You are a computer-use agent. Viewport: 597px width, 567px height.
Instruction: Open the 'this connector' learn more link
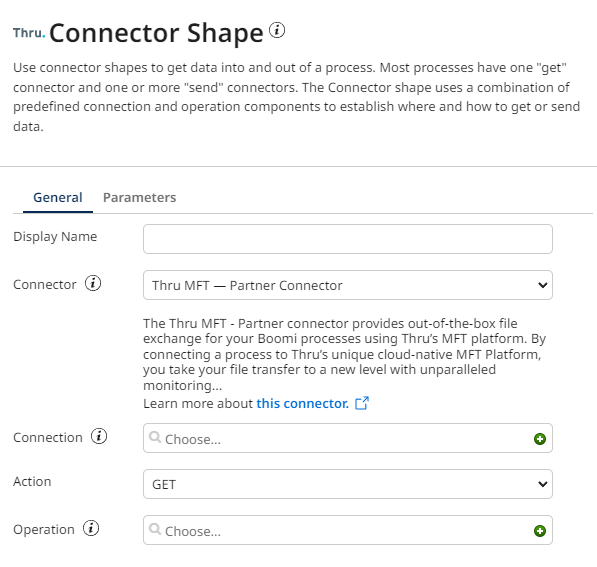302,404
